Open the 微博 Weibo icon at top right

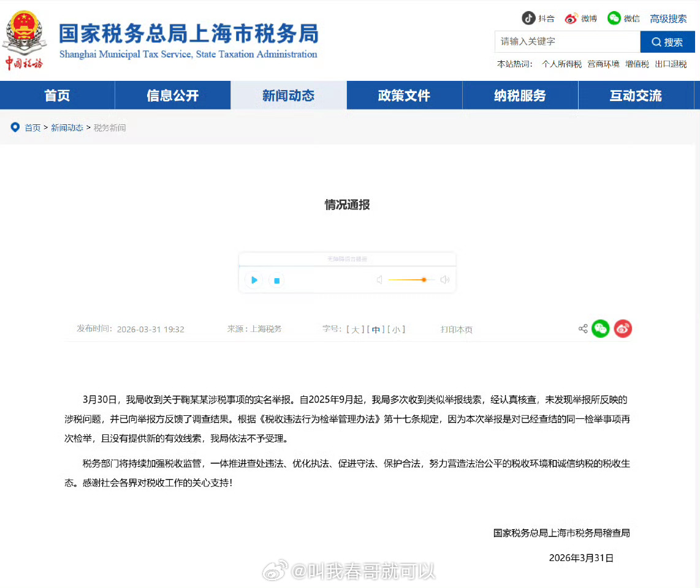(x=572, y=18)
